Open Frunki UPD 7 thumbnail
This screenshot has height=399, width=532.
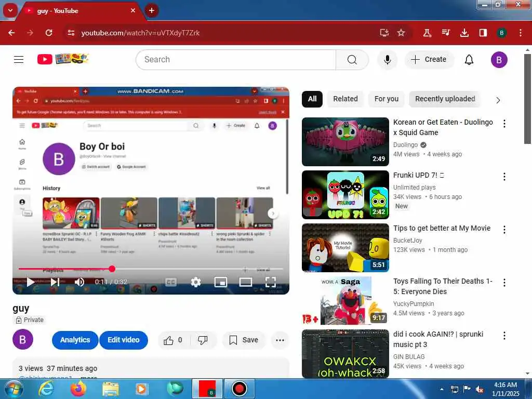tap(345, 195)
